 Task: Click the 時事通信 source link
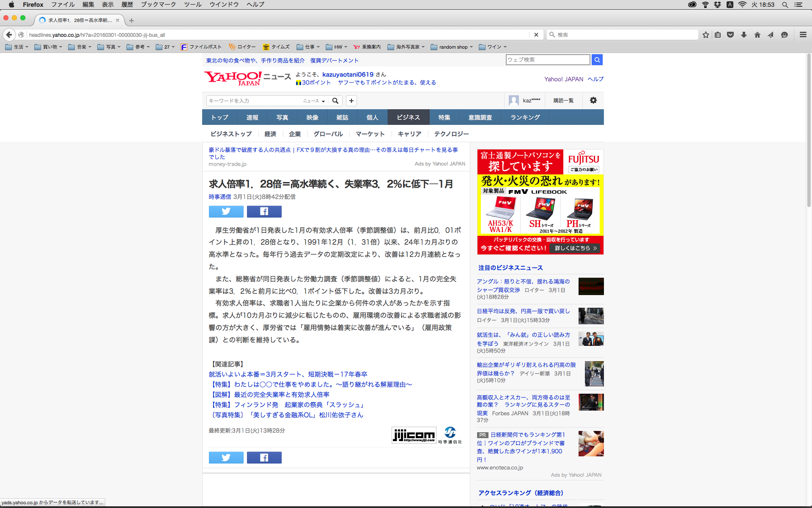[219, 197]
